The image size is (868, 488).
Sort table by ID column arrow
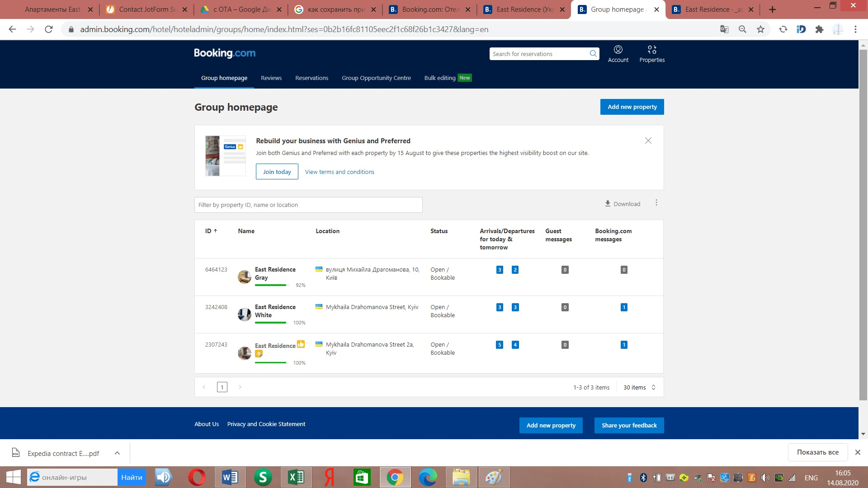[x=215, y=231]
